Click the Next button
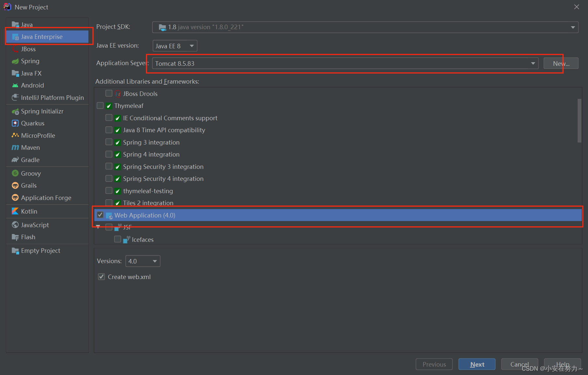This screenshot has height=375, width=588. tap(477, 364)
